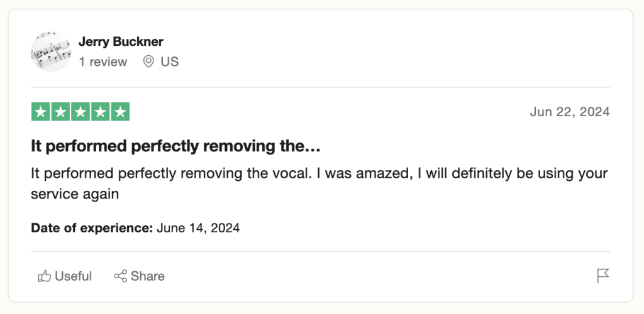The width and height of the screenshot is (644, 314).
Task: Click the location pin icon
Action: click(x=148, y=62)
